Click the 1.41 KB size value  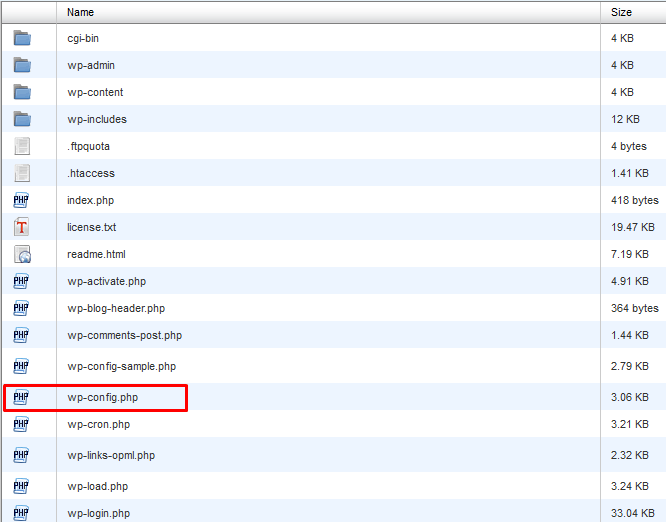(630, 173)
